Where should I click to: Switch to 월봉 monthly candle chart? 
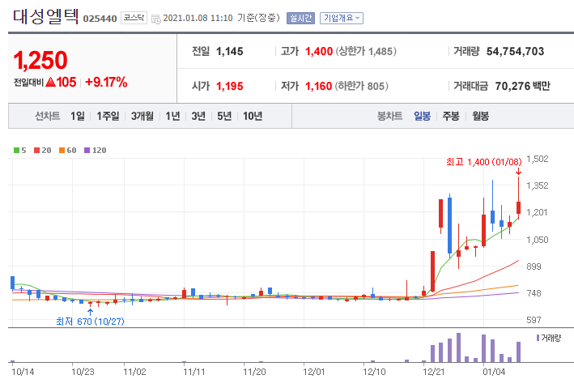[x=480, y=116]
